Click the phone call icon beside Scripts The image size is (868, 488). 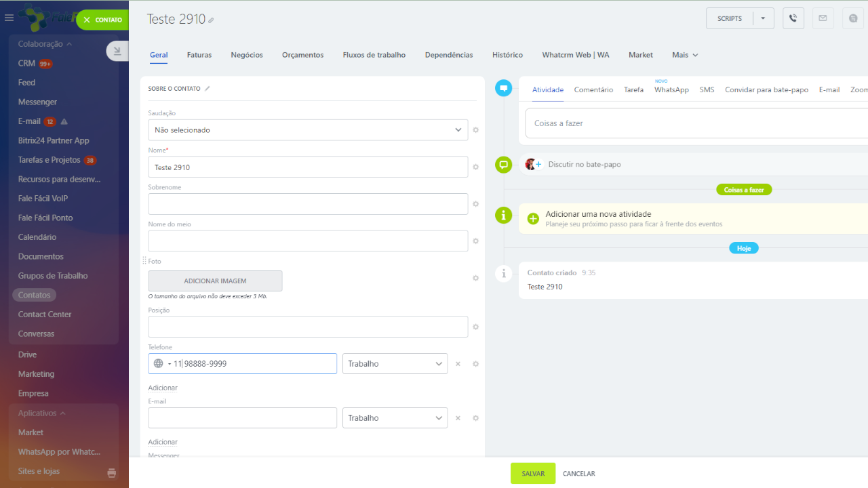(x=793, y=18)
